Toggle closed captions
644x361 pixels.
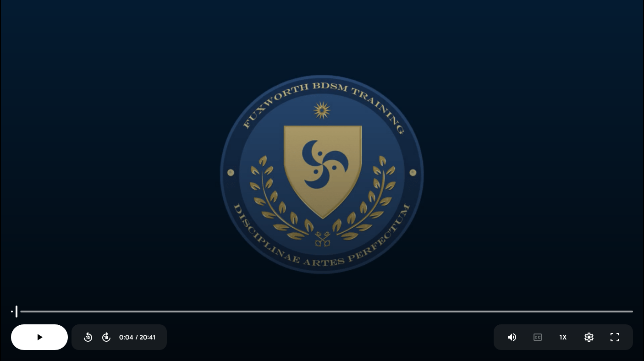pyautogui.click(x=538, y=337)
